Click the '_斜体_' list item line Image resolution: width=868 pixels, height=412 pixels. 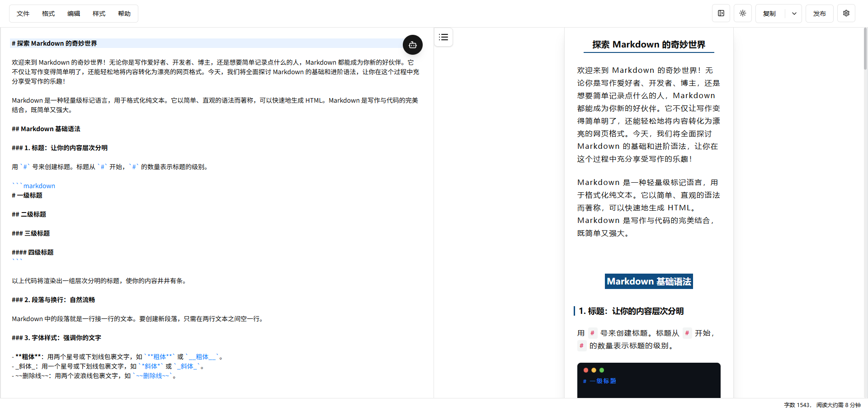click(x=108, y=366)
